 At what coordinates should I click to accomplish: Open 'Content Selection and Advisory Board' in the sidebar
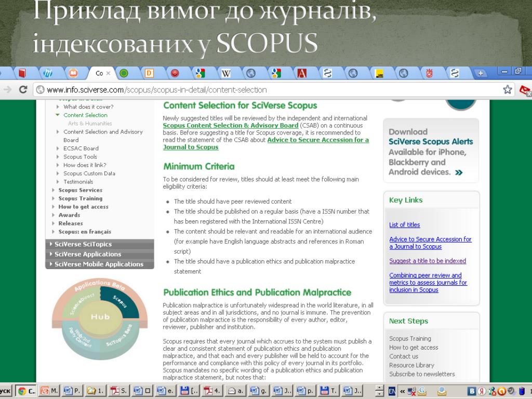(103, 136)
